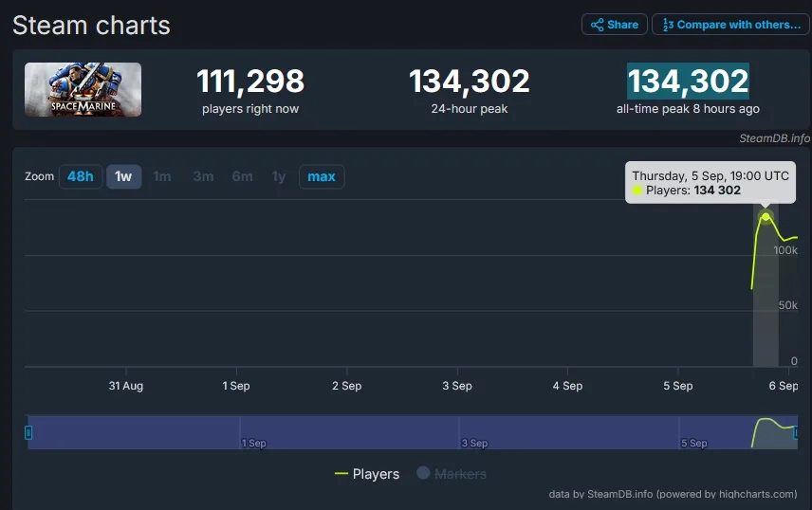The width and height of the screenshot is (812, 510).
Task: Click the 31 Aug axis label
Action: pos(126,386)
